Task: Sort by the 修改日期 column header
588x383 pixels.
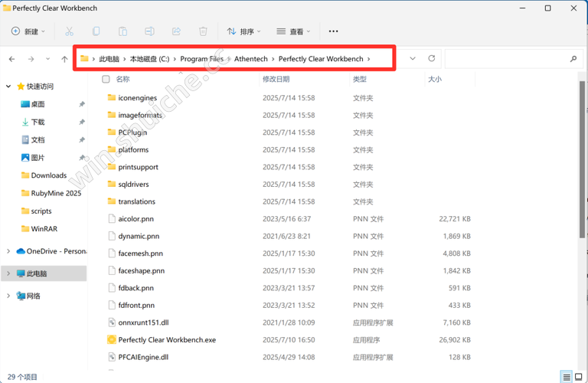Action: [276, 79]
